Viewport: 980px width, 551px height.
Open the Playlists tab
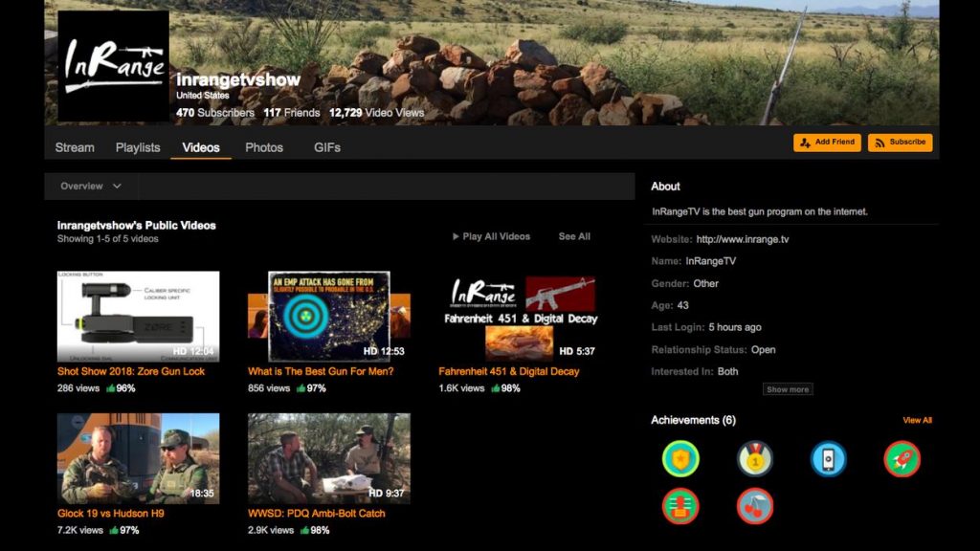click(138, 147)
